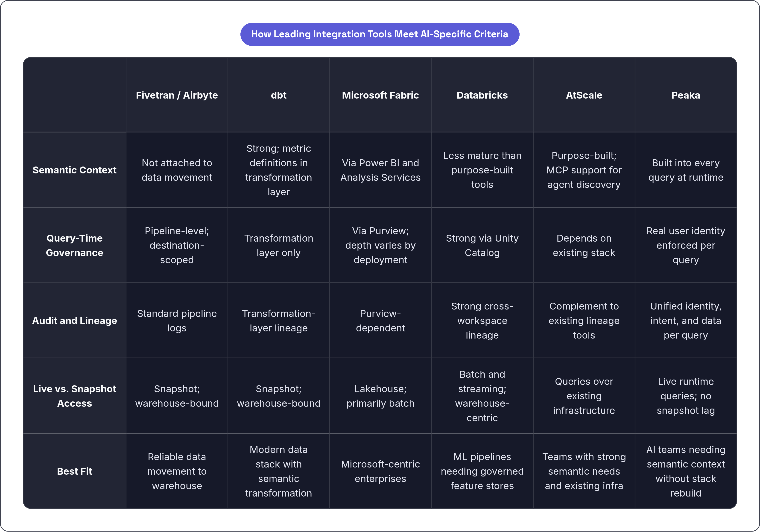Click the title 'How Leading Integration Tools Meet AI-Specific Criteria'
This screenshot has width=760, height=532.
coord(380,34)
